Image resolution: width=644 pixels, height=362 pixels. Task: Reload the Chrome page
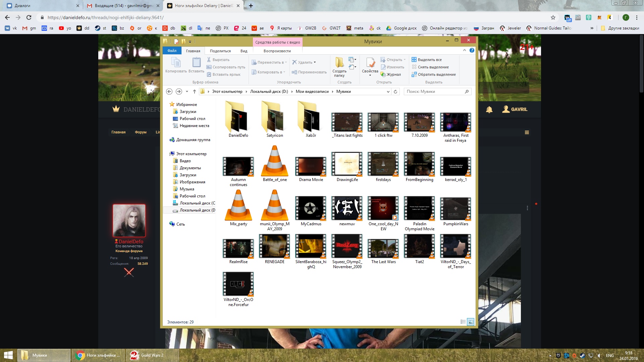pyautogui.click(x=29, y=17)
